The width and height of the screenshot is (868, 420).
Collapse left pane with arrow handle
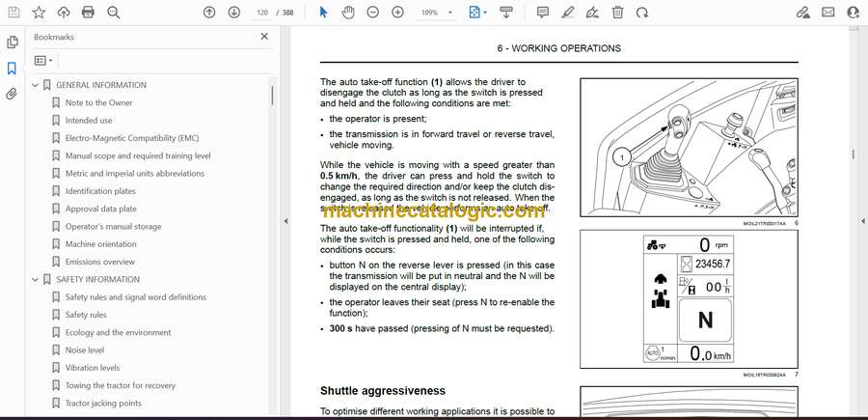pos(285,221)
